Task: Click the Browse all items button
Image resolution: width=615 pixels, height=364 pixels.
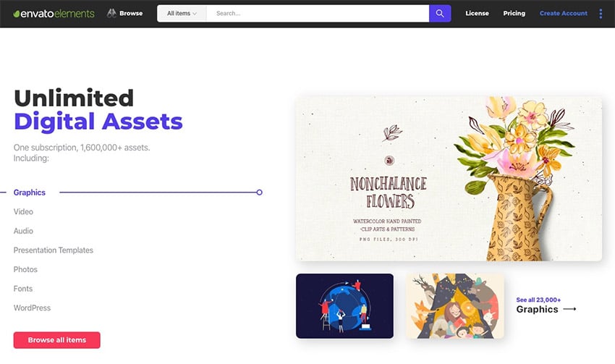Action: pos(57,340)
